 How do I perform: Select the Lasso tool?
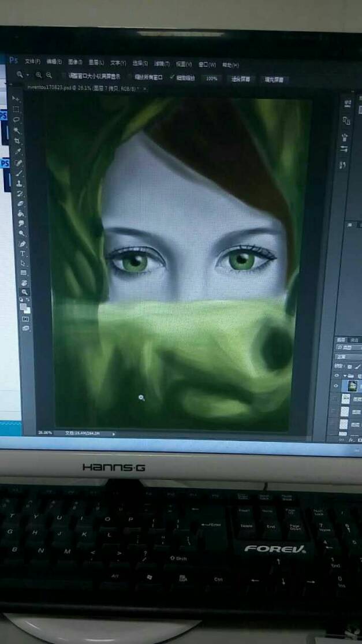[x=16, y=120]
